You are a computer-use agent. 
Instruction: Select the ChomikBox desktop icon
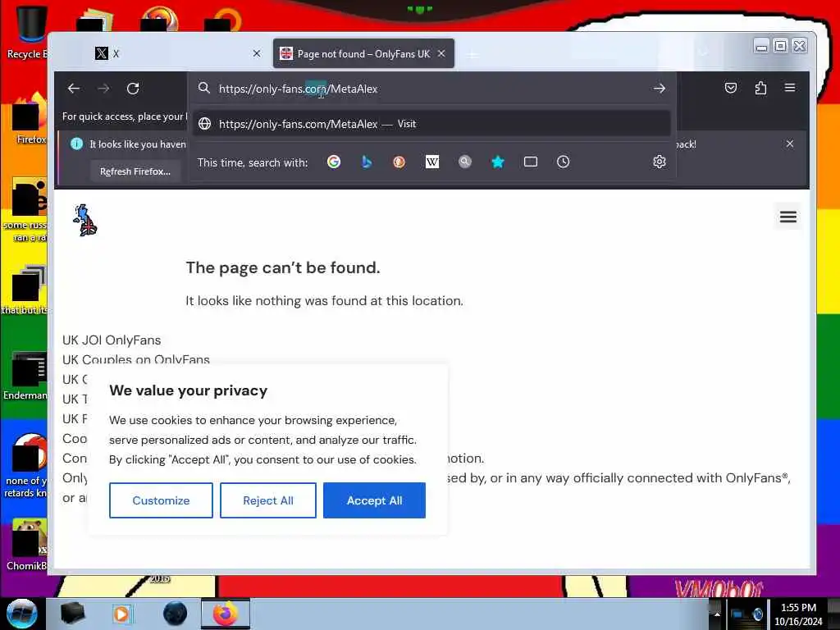[x=27, y=545]
